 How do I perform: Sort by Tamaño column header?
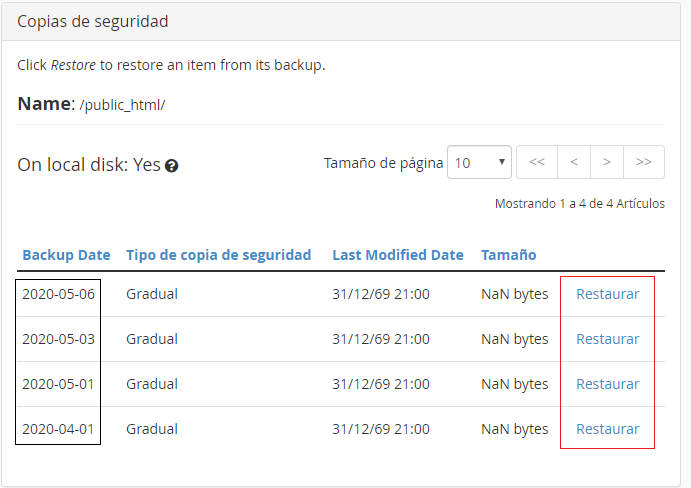pos(509,255)
